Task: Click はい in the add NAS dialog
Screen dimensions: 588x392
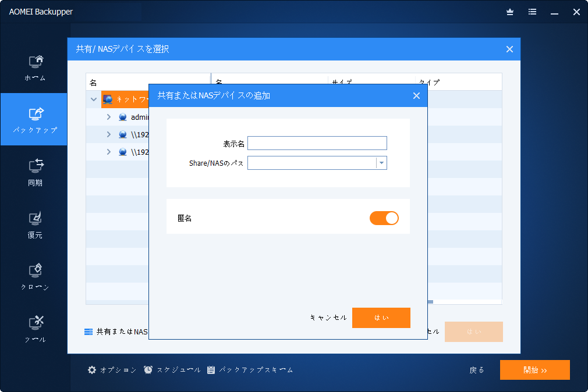Action: [381, 318]
